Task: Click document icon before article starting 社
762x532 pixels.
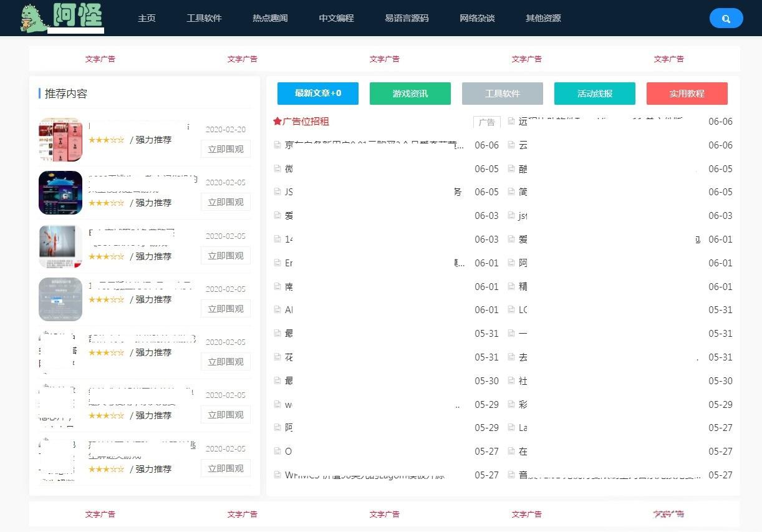Action: pos(511,381)
